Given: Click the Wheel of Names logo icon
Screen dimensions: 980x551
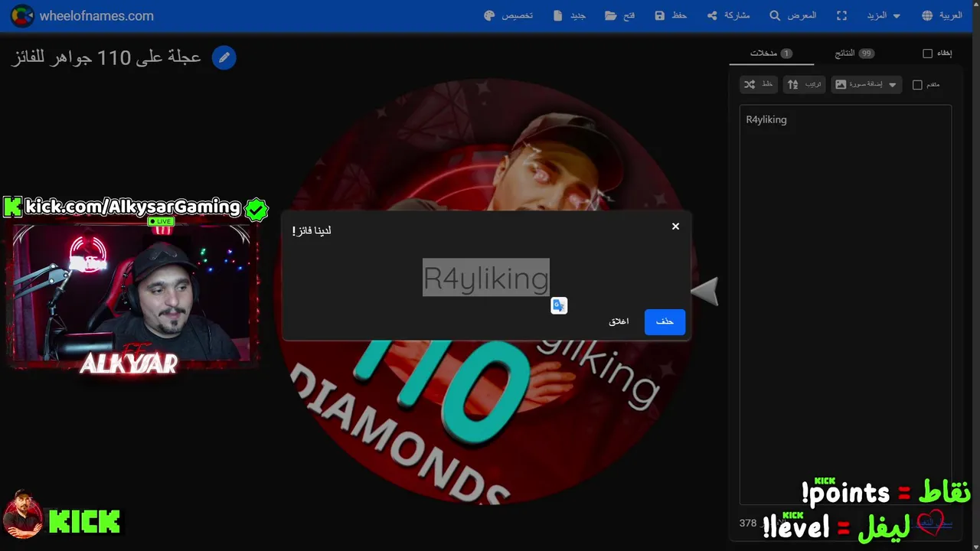Looking at the screenshot, I should (22, 15).
